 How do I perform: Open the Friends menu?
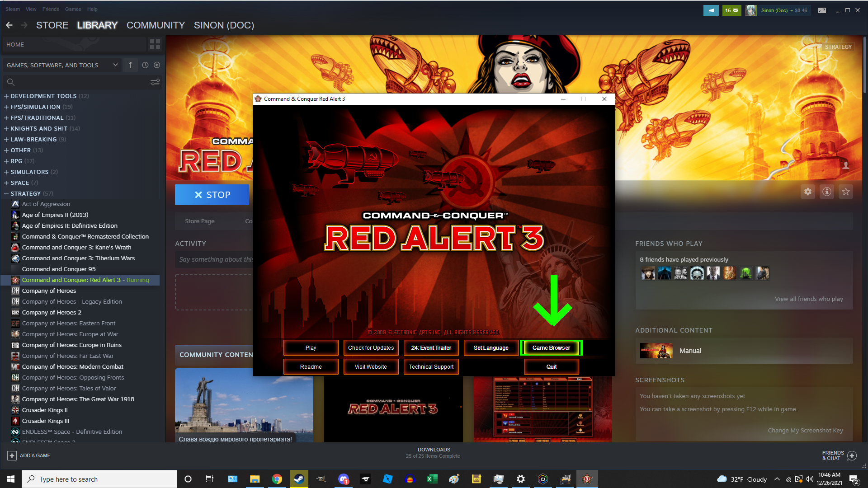point(51,9)
